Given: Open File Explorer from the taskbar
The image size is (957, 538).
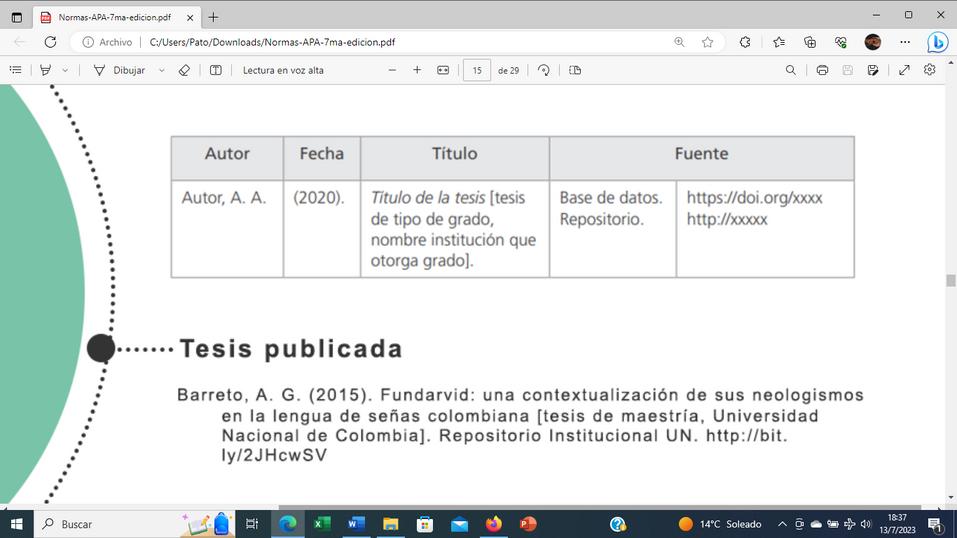Looking at the screenshot, I should (x=391, y=524).
